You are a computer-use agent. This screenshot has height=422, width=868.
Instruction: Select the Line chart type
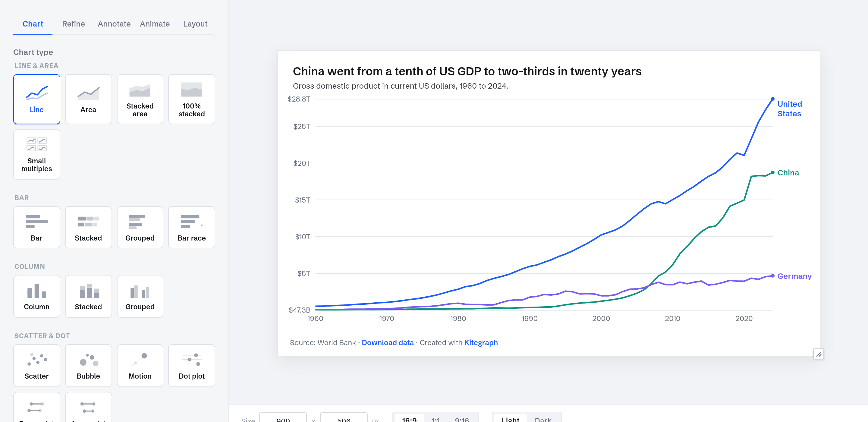(x=36, y=99)
